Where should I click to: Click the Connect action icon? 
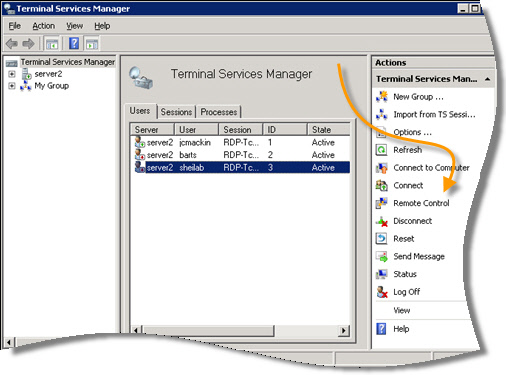(x=382, y=185)
